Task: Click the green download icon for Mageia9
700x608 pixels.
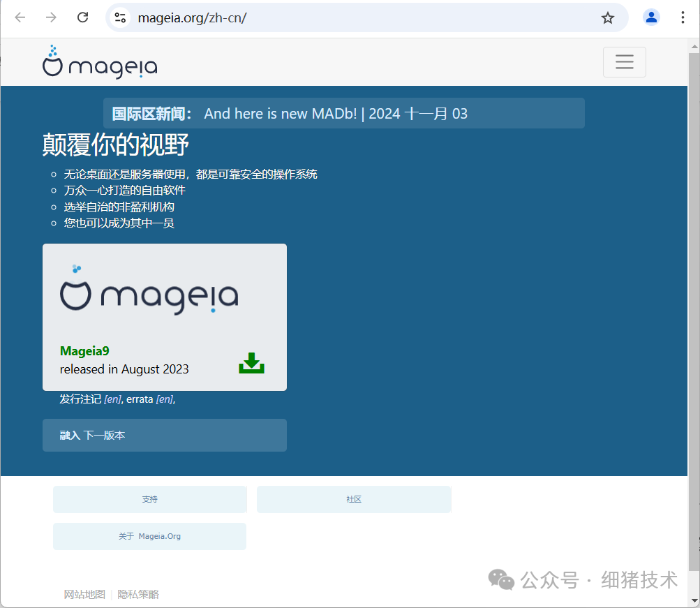Action: tap(251, 362)
